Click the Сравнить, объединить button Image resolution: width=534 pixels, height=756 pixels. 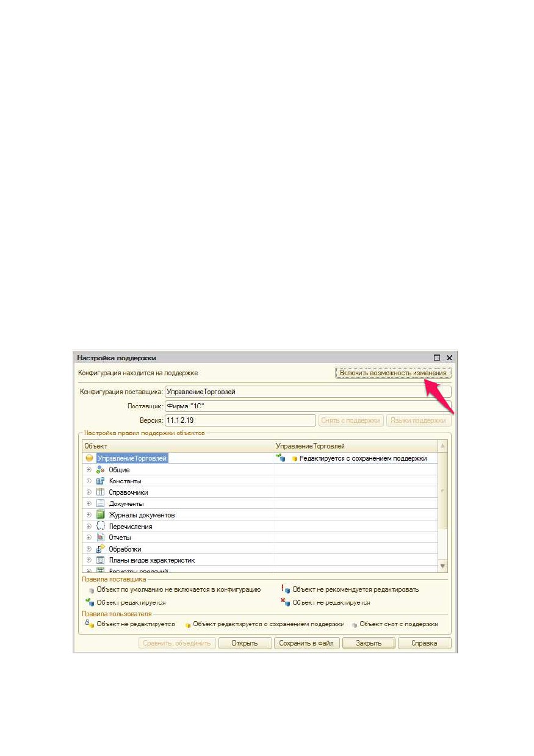177,643
